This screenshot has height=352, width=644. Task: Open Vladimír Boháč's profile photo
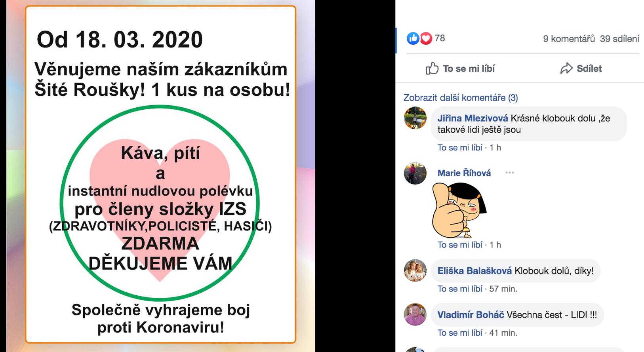coord(415,315)
